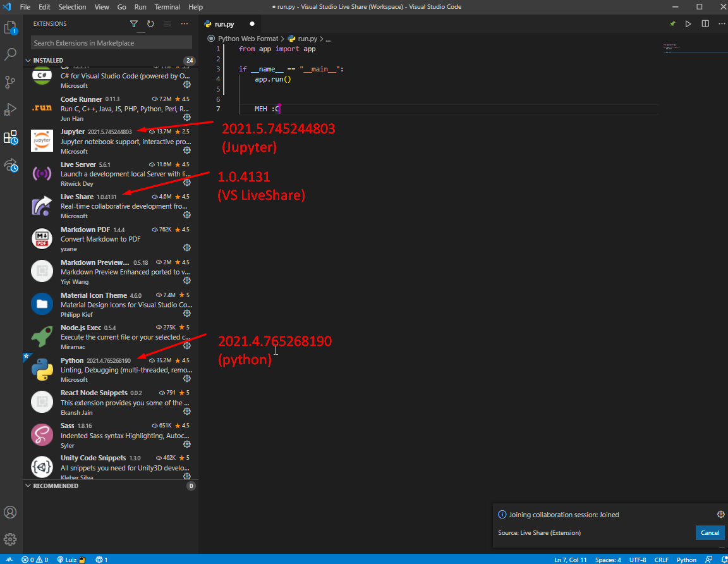Screen dimensions: 728x564
Task: Change encoding via UTF-8 status item
Action: coord(638,560)
